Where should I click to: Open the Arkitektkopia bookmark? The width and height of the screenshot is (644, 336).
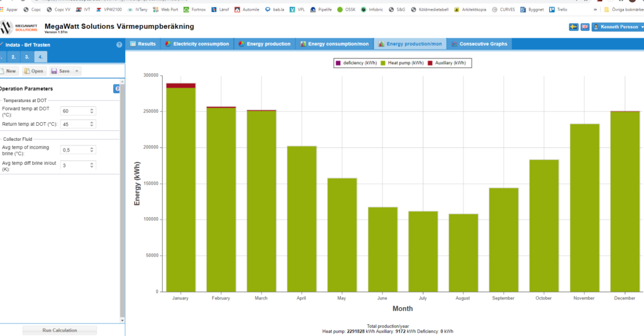(x=470, y=9)
